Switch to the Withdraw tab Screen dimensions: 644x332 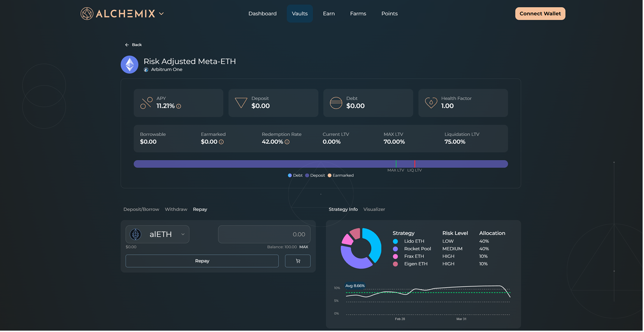coord(176,209)
